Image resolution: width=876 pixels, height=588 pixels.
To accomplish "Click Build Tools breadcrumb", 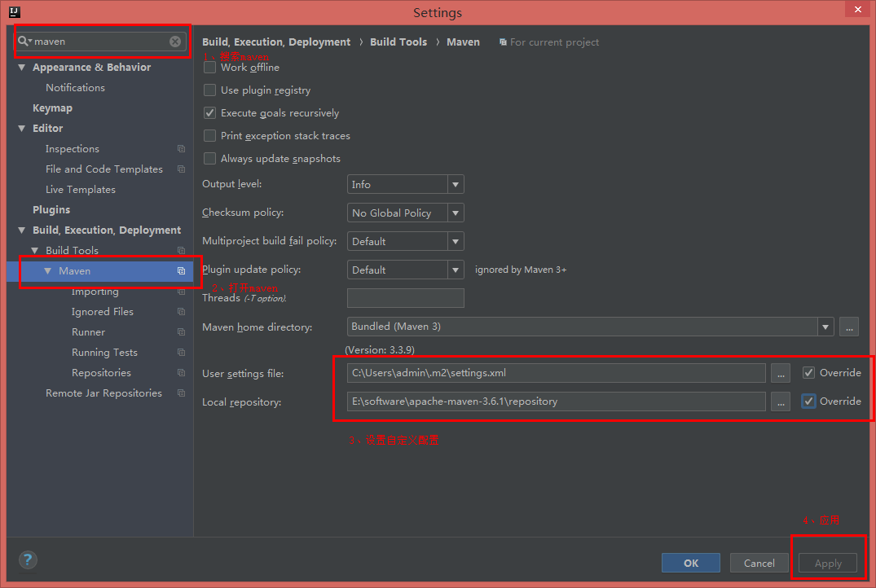I will click(x=398, y=42).
